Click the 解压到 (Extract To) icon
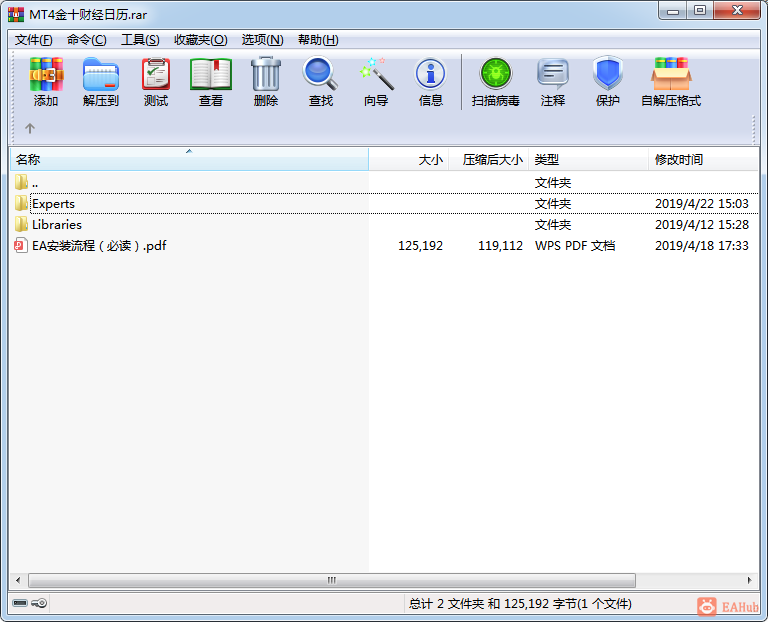The image size is (768, 622). click(101, 74)
